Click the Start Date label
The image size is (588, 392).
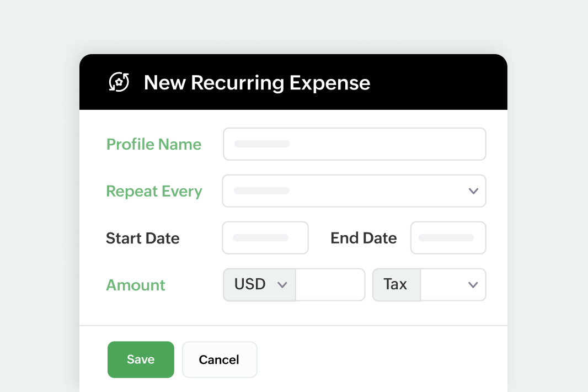(x=143, y=238)
